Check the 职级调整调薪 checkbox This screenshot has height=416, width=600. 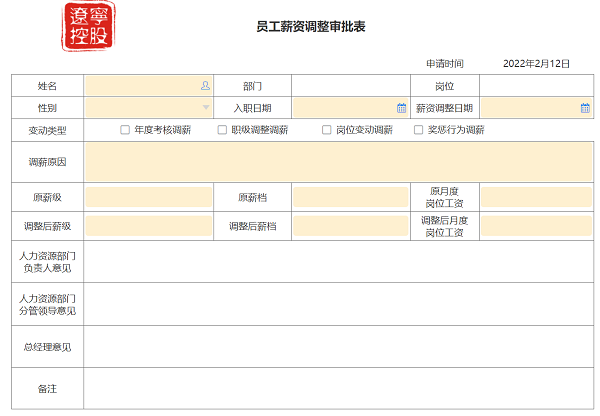coord(222,130)
